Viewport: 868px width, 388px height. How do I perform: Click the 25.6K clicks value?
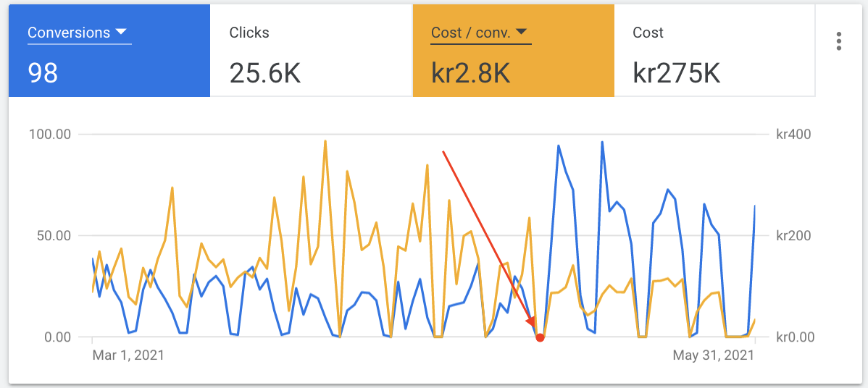pos(265,72)
